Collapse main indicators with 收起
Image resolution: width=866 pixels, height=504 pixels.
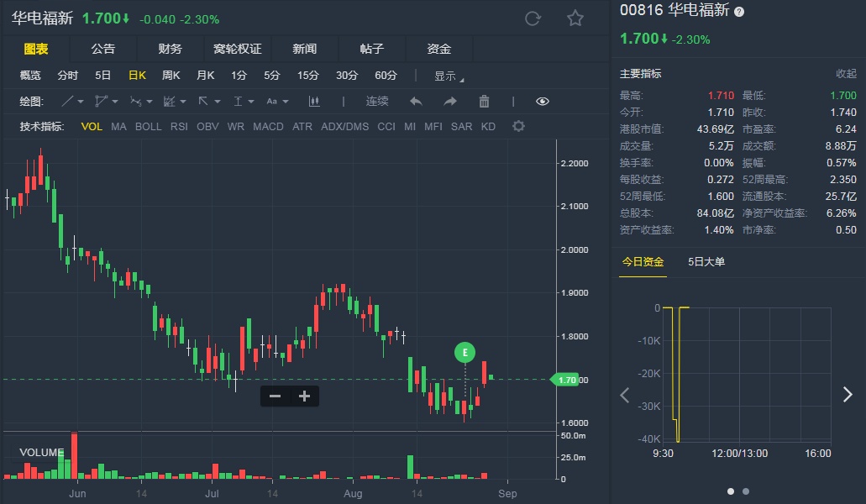point(846,73)
